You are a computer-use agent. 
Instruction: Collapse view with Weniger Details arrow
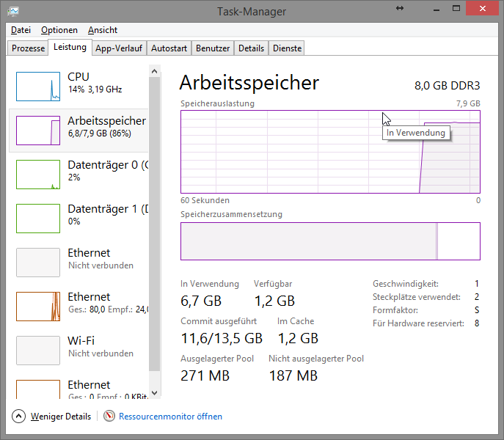coord(18,417)
